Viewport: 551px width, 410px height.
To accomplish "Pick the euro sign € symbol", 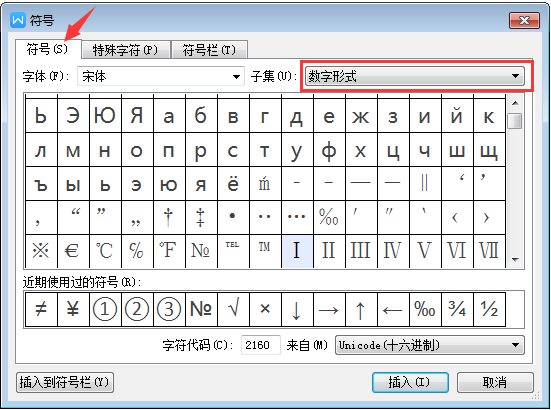I will coord(73,251).
